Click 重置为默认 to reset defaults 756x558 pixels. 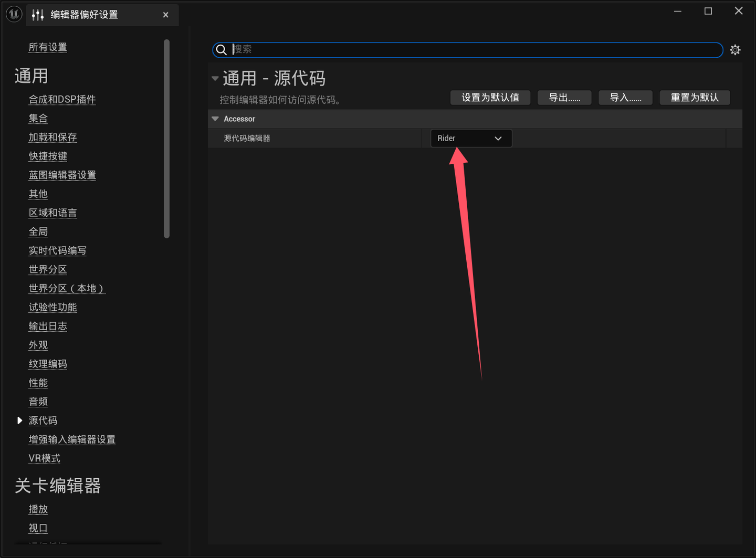694,97
